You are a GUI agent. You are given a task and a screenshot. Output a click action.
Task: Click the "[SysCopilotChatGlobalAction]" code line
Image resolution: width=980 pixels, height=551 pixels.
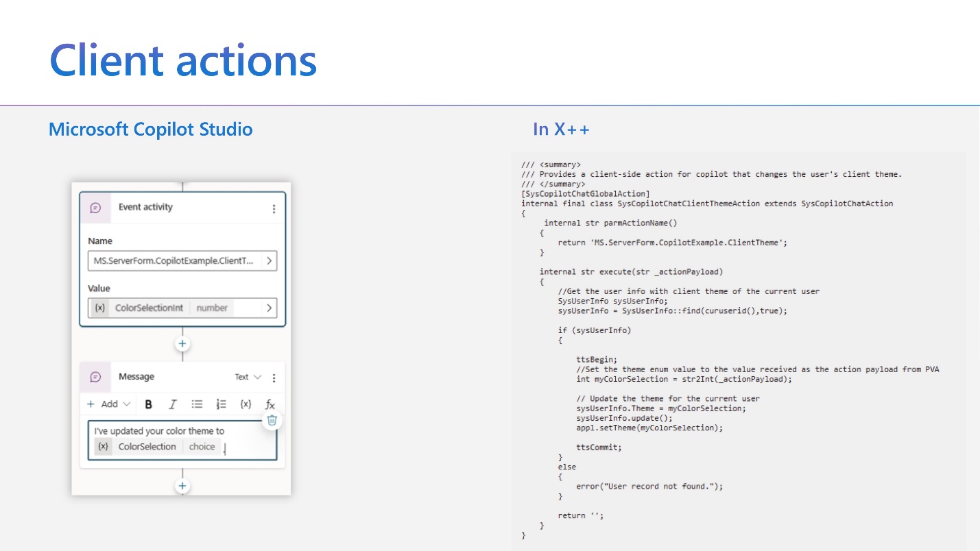click(586, 194)
